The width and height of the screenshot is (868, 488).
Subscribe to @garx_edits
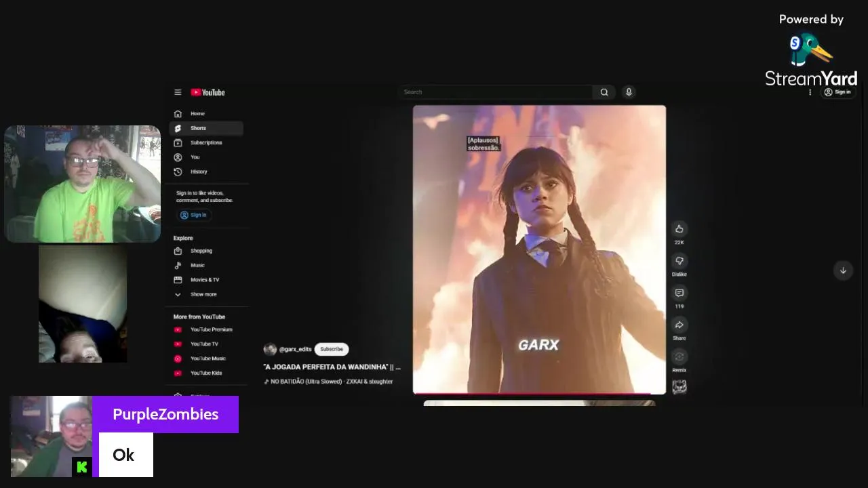[332, 349]
